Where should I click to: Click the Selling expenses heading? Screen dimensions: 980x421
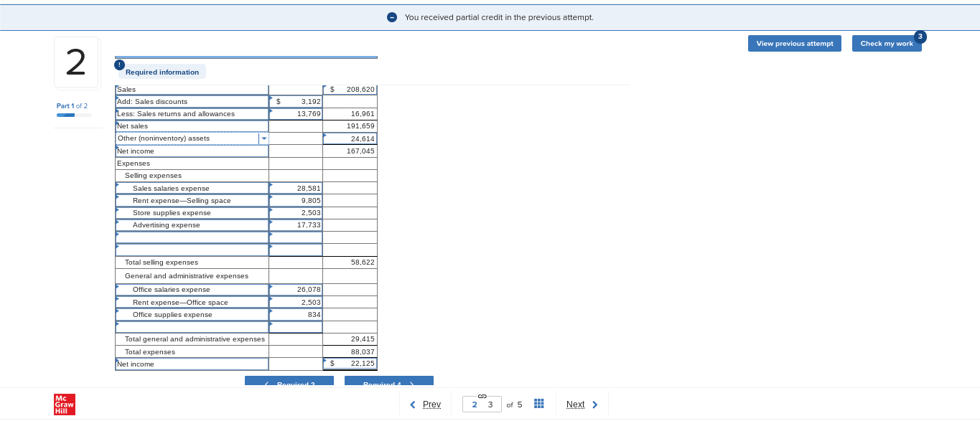pyautogui.click(x=153, y=176)
